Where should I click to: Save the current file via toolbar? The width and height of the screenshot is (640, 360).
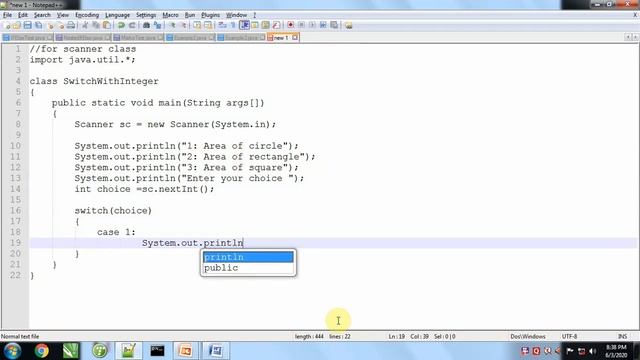(x=27, y=25)
